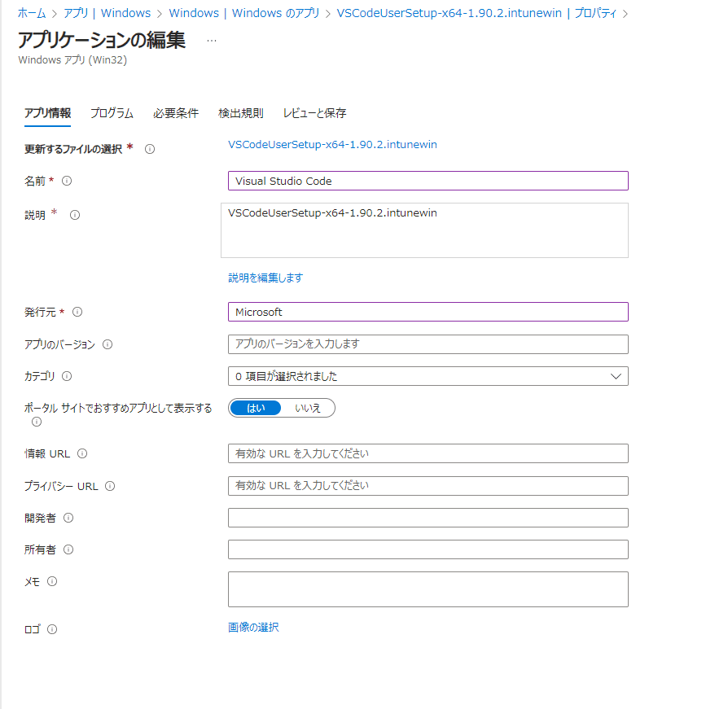Switch to アプリ情報 tab
This screenshot has height=709, width=728.
[x=47, y=113]
